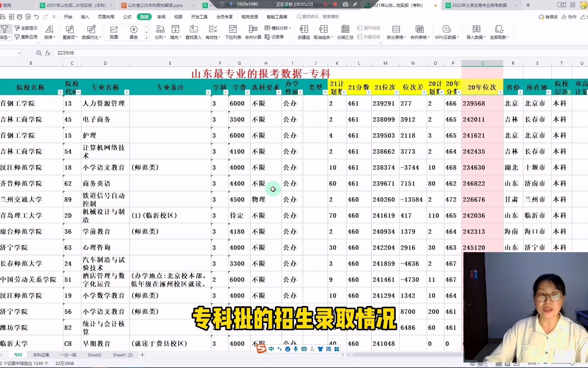
Task: Click the 有修改 cloud status button
Action: pyautogui.click(x=548, y=17)
